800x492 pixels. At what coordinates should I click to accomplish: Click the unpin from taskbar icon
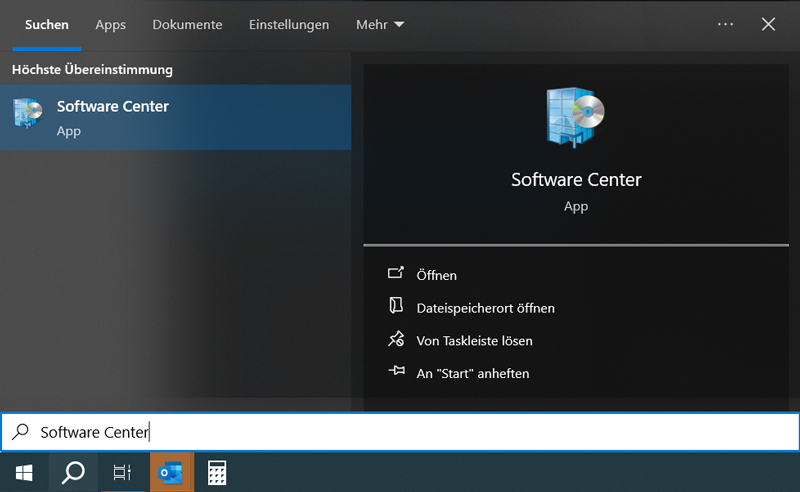(x=396, y=339)
